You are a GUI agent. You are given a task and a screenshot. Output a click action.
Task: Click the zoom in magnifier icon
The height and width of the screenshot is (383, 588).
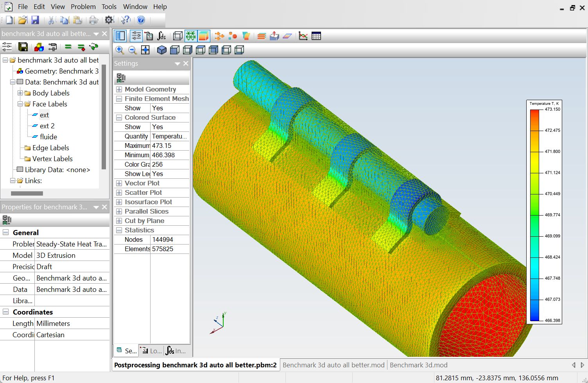coord(120,50)
